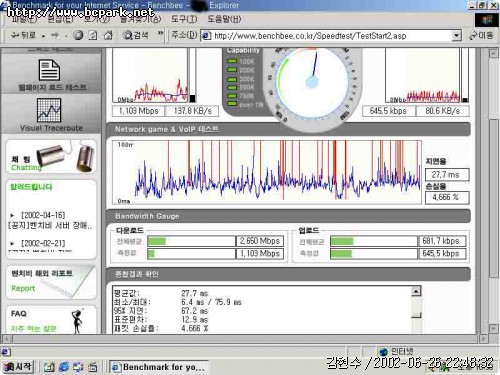Open the web page load test icon
Image resolution: width=500 pixels, height=375 pixels.
coord(50,70)
